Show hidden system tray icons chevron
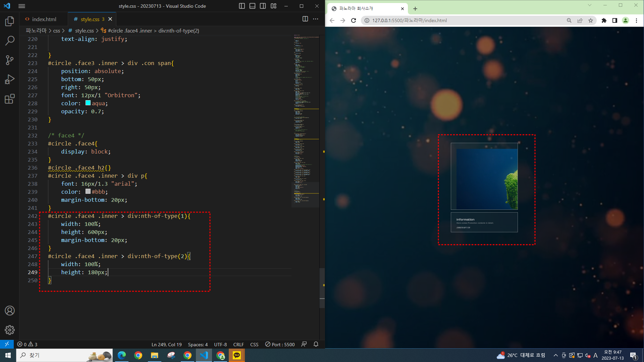 555,355
